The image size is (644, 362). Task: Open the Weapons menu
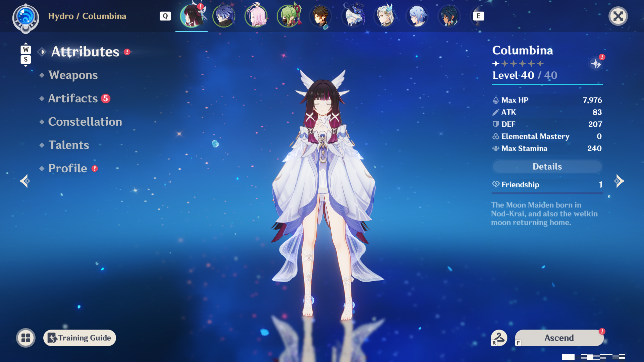click(x=73, y=75)
